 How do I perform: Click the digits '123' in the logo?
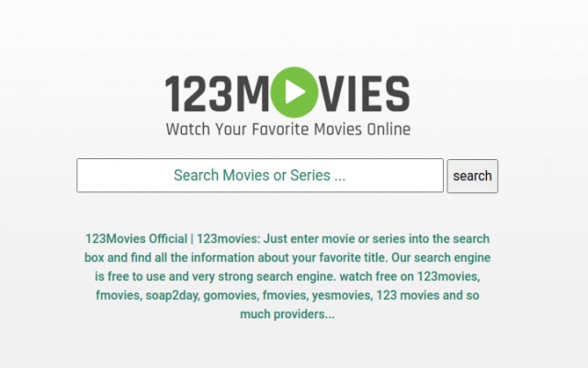tap(198, 94)
